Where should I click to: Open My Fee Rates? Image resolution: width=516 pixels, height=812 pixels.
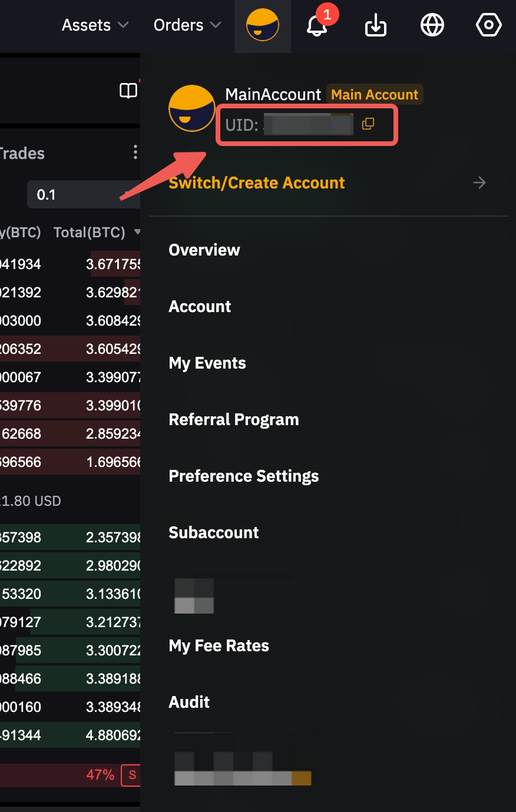coord(219,645)
